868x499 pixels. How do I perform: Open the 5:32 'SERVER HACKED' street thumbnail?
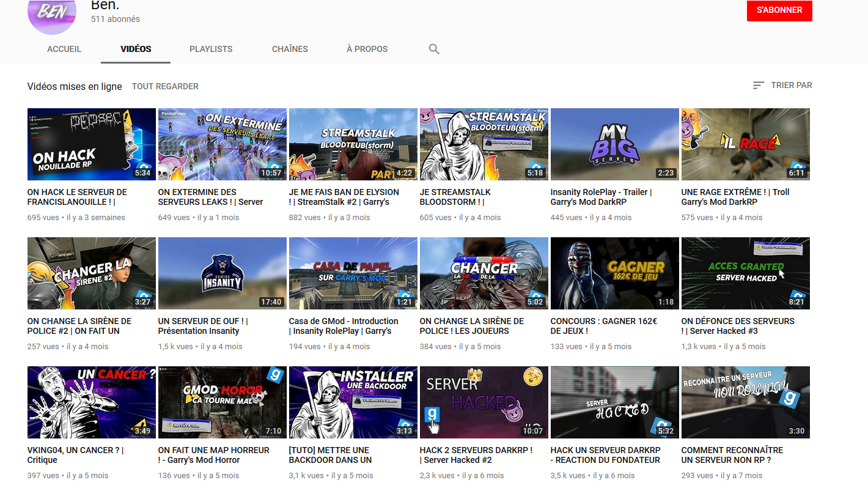pyautogui.click(x=615, y=402)
